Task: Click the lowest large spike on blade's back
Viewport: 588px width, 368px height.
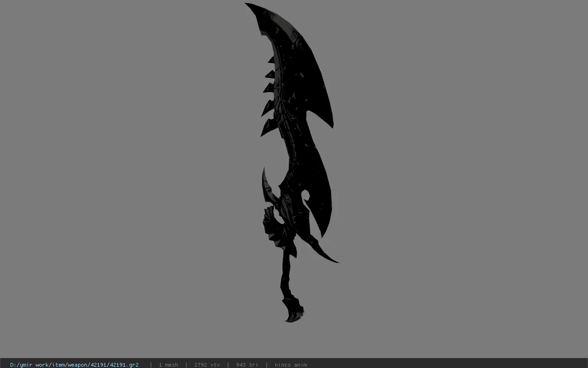Action: (267, 126)
